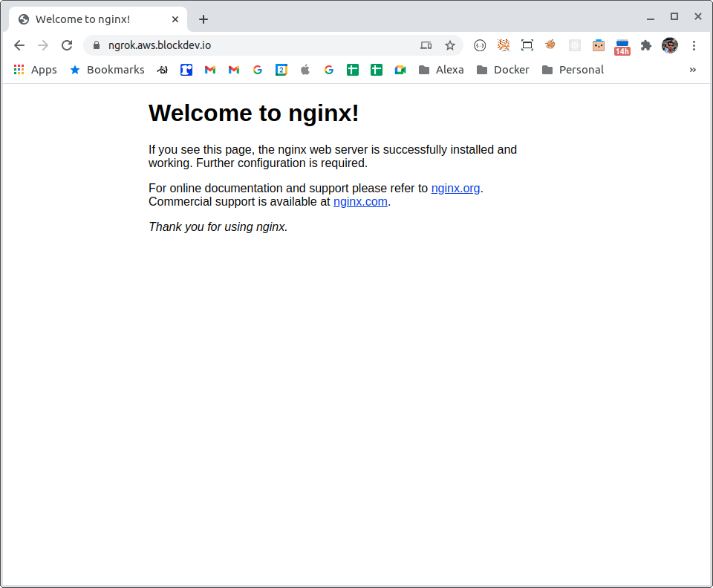View site info via the lock icon
713x588 pixels.
[96, 45]
